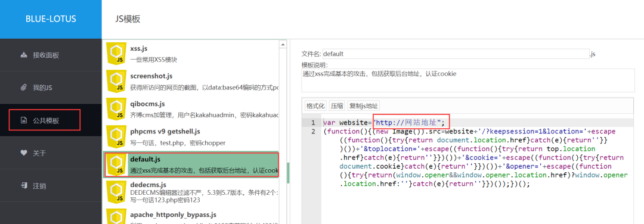The image size is (644, 224).
Task: Click the 'var website=' code text
Action: pos(348,122)
